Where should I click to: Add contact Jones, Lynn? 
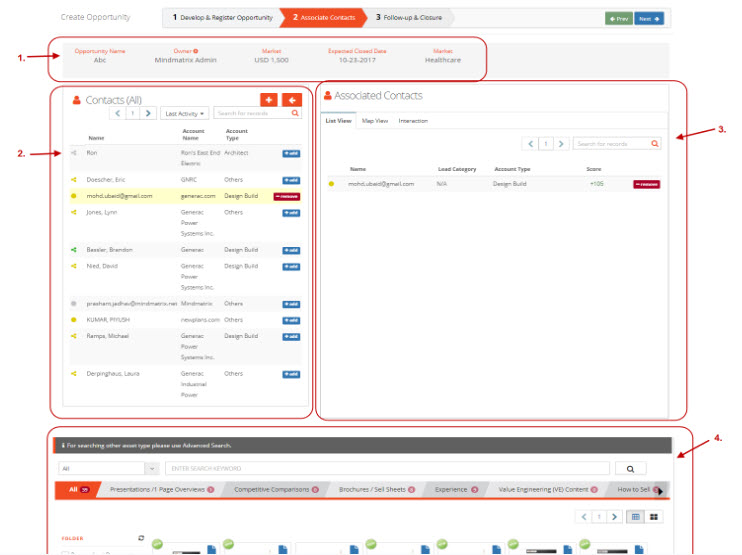291,213
